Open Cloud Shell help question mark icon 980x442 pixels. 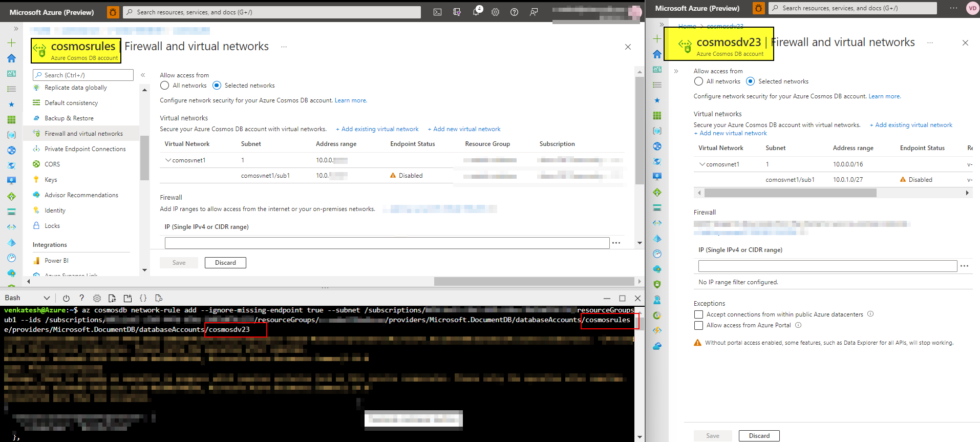coord(81,298)
